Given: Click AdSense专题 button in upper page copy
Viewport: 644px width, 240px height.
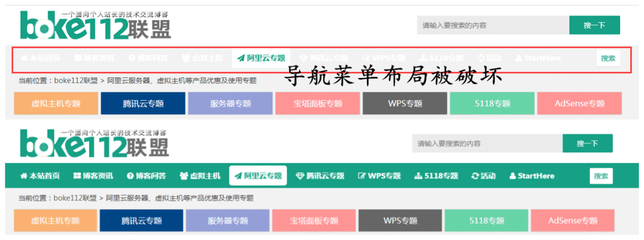Looking at the screenshot, I should coord(580,103).
